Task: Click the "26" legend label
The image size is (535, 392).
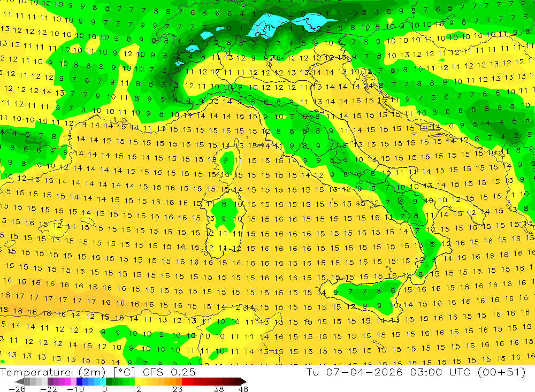Action: click(x=178, y=389)
